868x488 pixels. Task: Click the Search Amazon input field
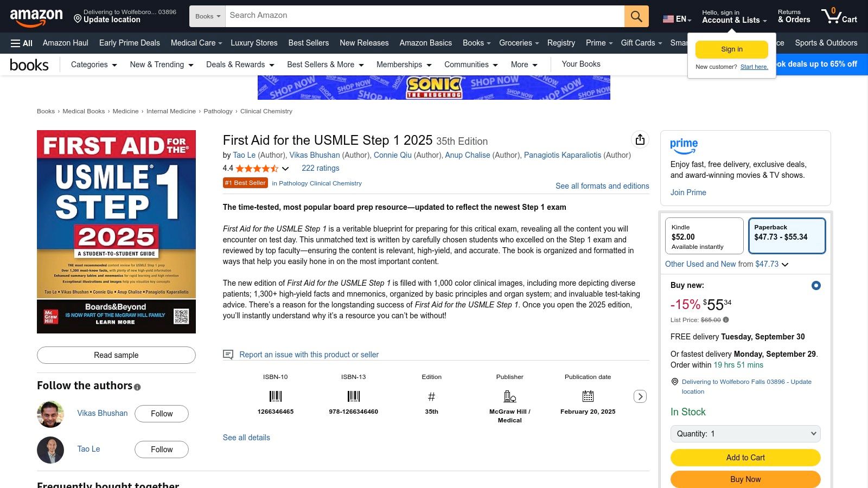(425, 16)
